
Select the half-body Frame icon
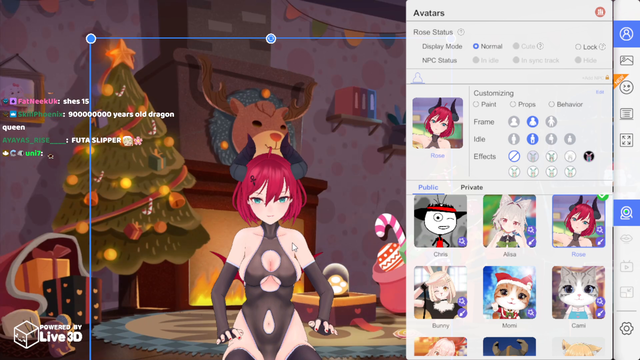[x=532, y=122]
